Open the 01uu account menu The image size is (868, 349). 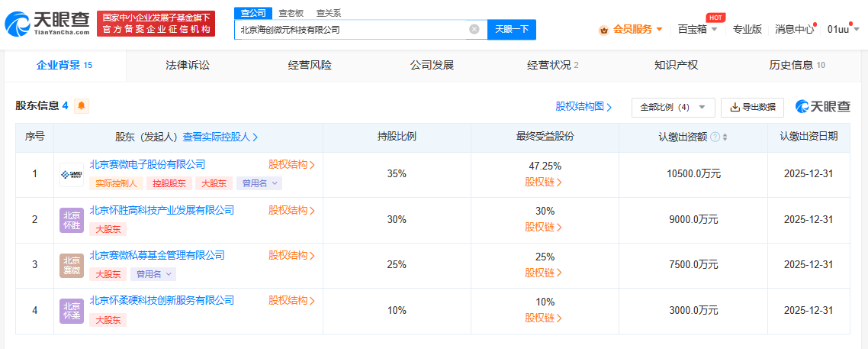click(x=841, y=29)
